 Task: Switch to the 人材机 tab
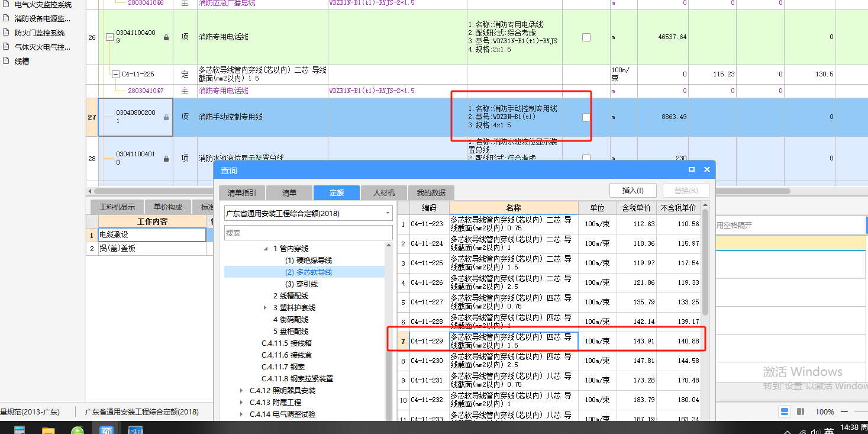coord(384,192)
